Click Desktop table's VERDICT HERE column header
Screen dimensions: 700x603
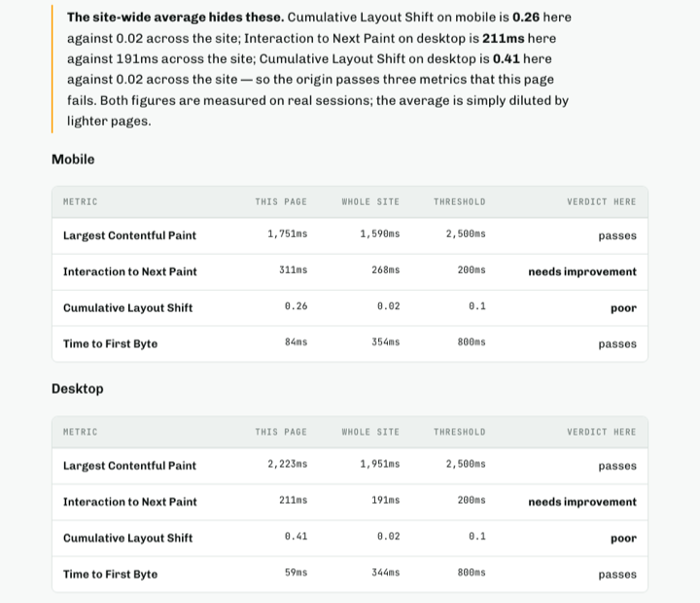[602, 432]
